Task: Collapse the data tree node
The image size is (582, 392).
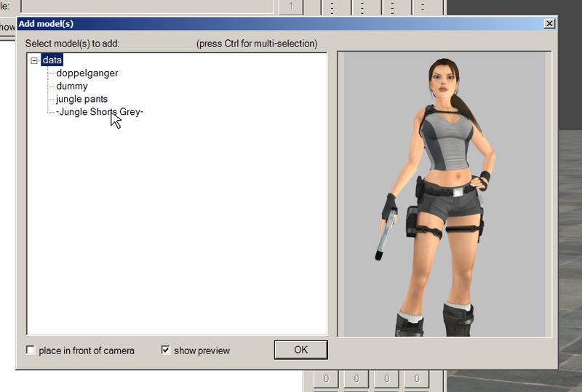Action: (x=34, y=60)
